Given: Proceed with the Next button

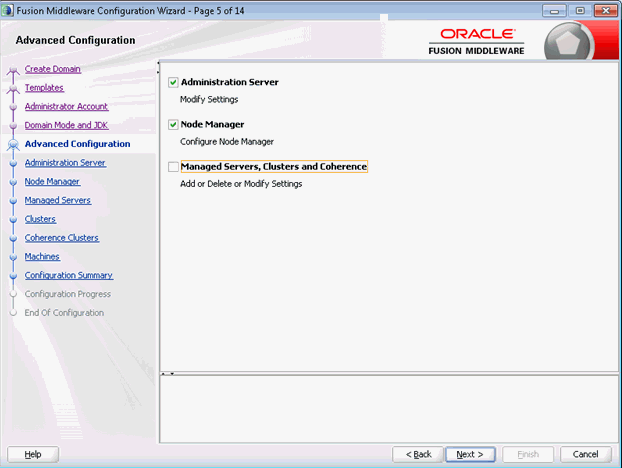Looking at the screenshot, I should (x=470, y=454).
